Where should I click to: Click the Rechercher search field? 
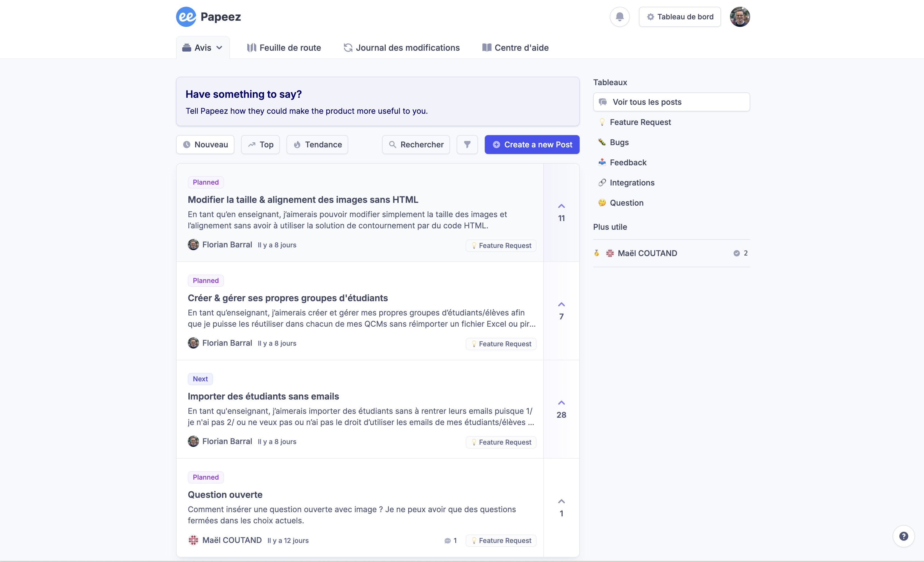[416, 145]
